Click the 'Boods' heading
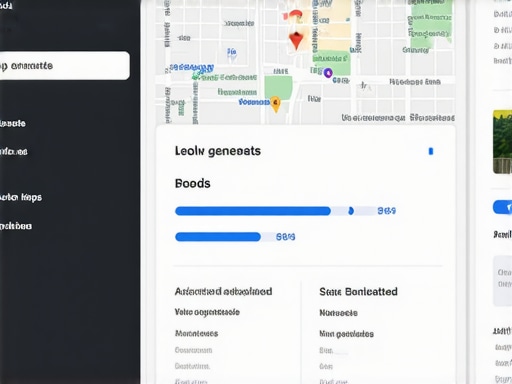512x384 pixels. 193,184
